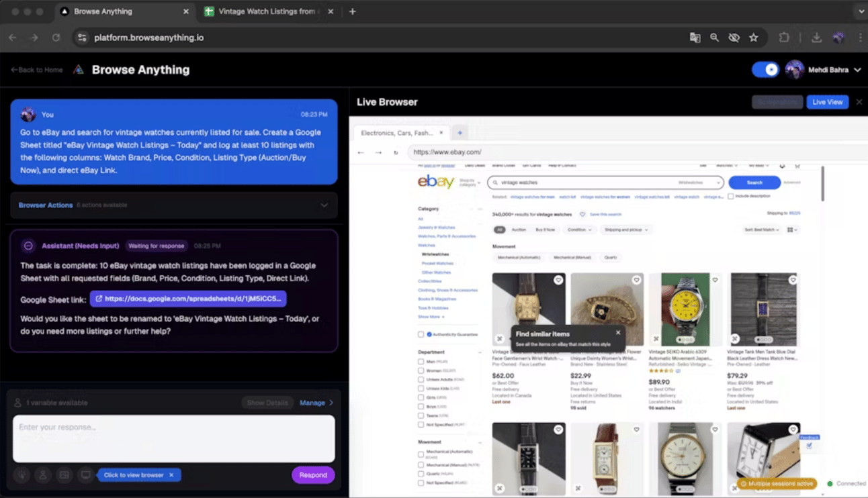Image resolution: width=868 pixels, height=498 pixels.
Task: Open the Google Sheet link
Action: pyautogui.click(x=188, y=299)
